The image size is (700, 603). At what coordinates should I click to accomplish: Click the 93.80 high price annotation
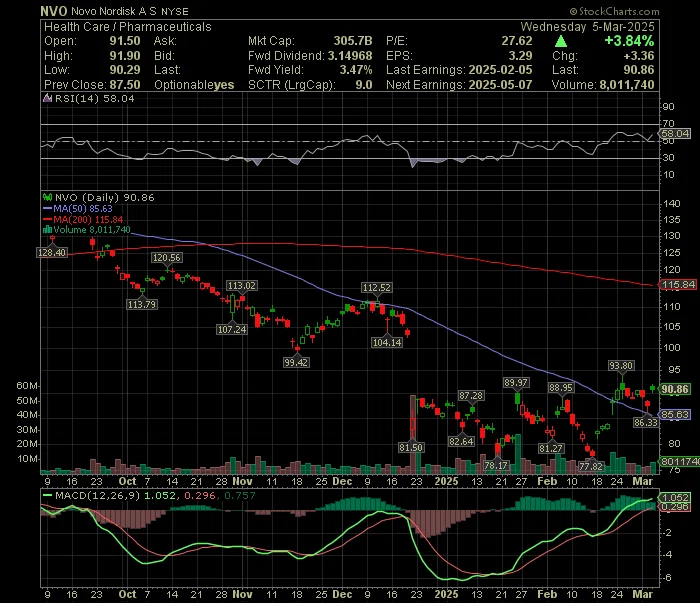pos(621,366)
